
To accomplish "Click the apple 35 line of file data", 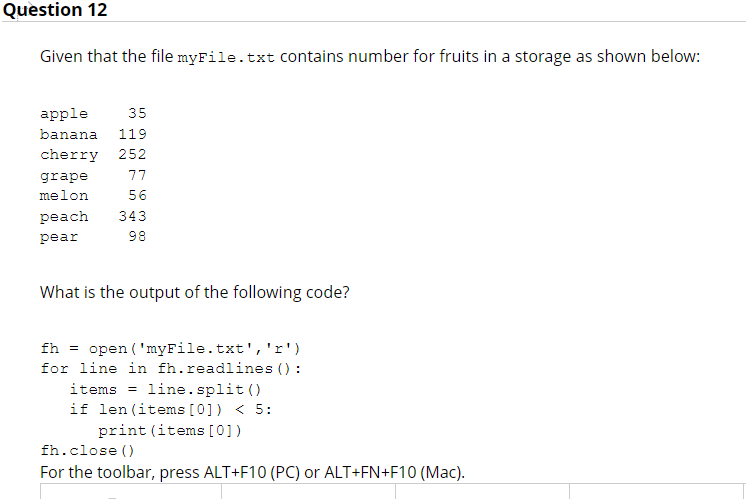I will (x=93, y=114).
